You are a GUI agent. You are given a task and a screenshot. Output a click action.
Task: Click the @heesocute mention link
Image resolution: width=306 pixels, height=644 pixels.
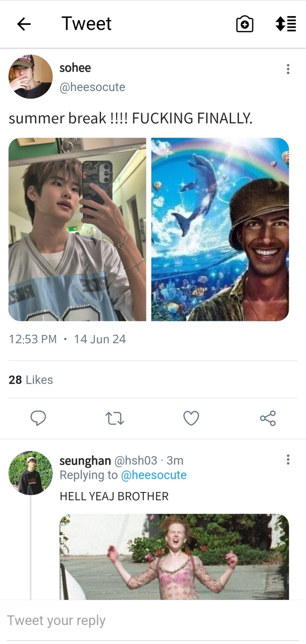pos(154,475)
